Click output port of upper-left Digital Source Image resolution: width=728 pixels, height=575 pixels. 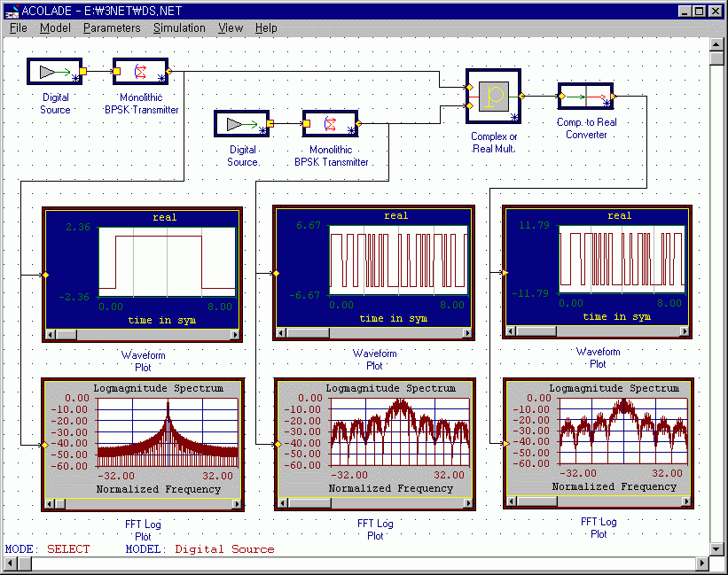coord(83,71)
